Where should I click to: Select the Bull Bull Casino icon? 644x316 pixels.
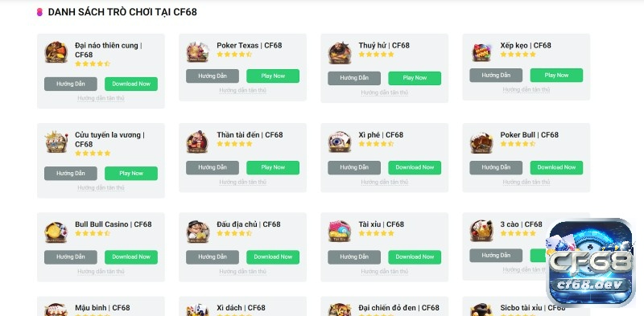pyautogui.click(x=56, y=232)
